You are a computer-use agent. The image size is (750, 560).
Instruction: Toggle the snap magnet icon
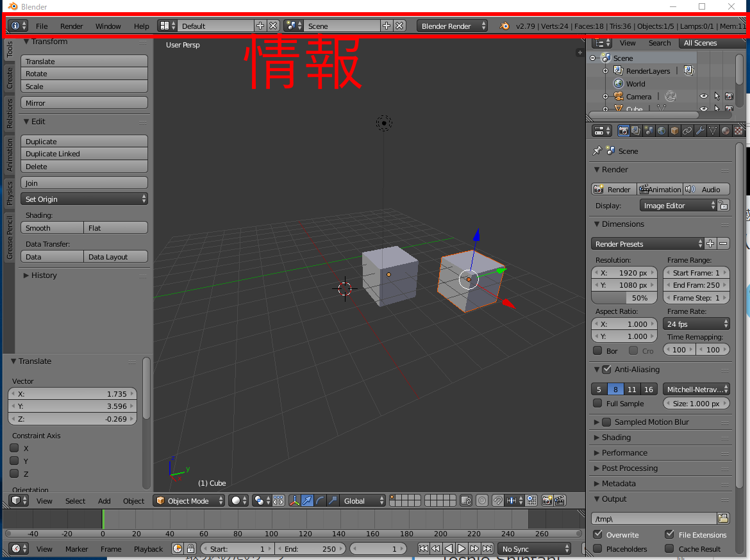(x=498, y=500)
